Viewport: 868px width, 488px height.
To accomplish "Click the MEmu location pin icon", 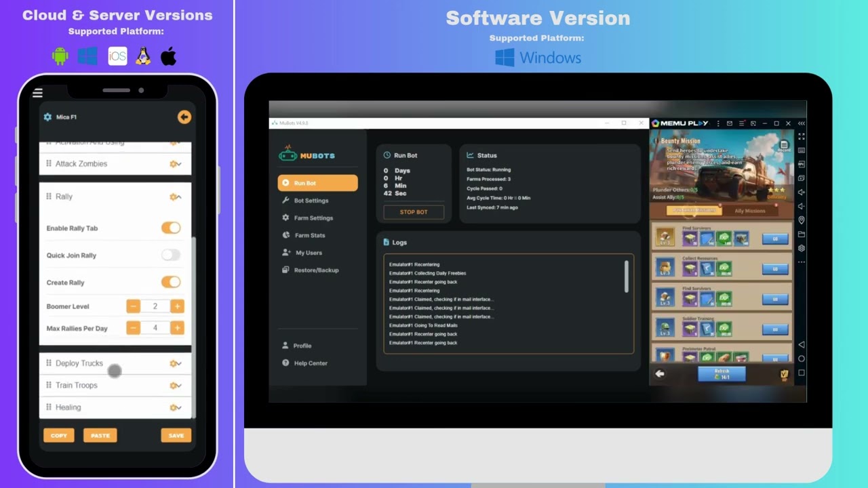I will 802,220.
